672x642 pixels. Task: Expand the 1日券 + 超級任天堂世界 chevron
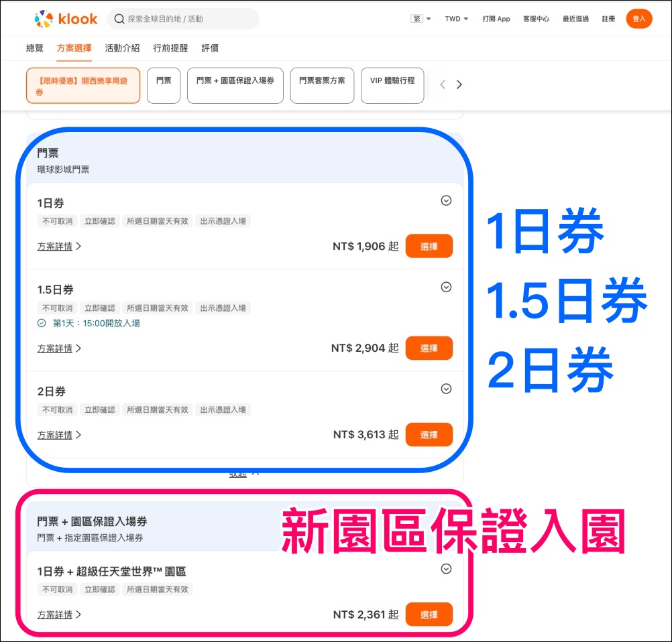click(x=446, y=569)
